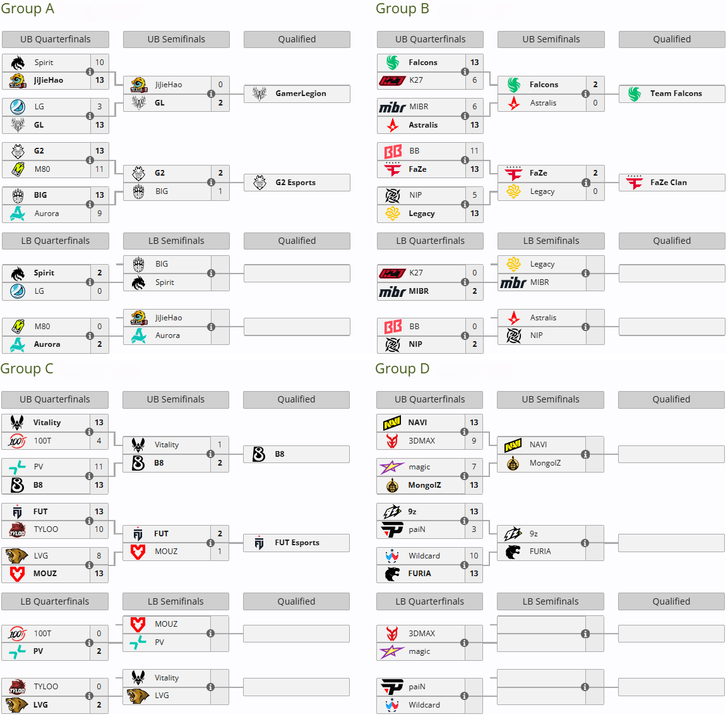Screen dimensions: 728x724
Task: Click the B8 logo in Group C Qualified slot
Action: (x=259, y=454)
